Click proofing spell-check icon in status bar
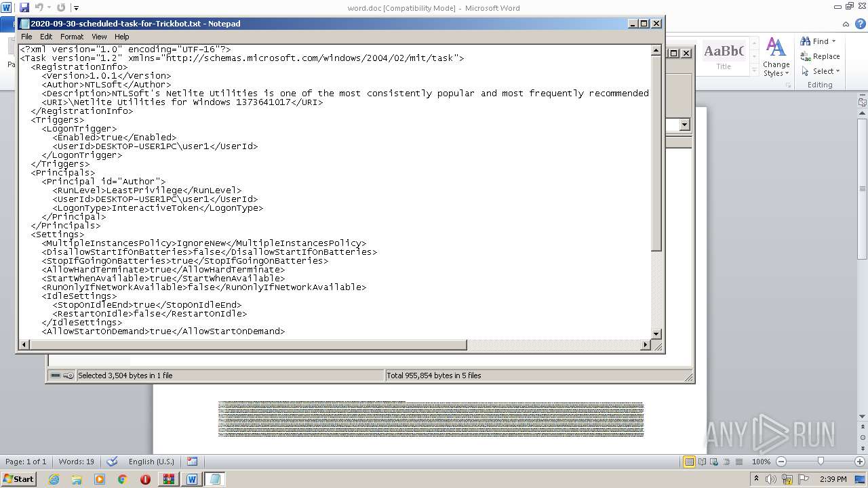This screenshot has height=488, width=868. pyautogui.click(x=113, y=462)
